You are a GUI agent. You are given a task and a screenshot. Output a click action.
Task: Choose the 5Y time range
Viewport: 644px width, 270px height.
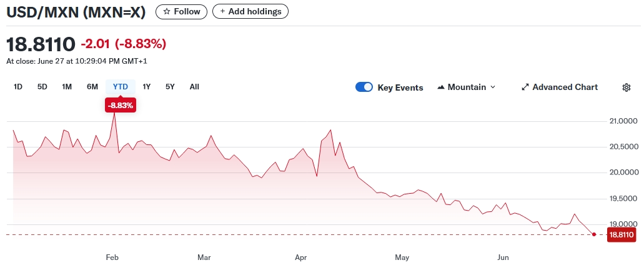pos(170,87)
